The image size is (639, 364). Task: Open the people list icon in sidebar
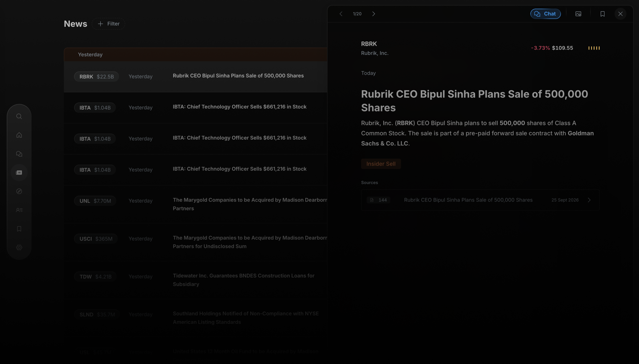pyautogui.click(x=19, y=210)
